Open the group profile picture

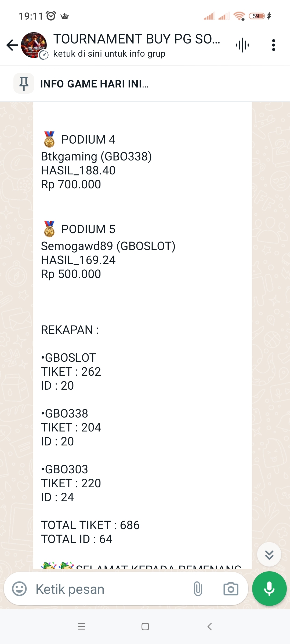[34, 45]
